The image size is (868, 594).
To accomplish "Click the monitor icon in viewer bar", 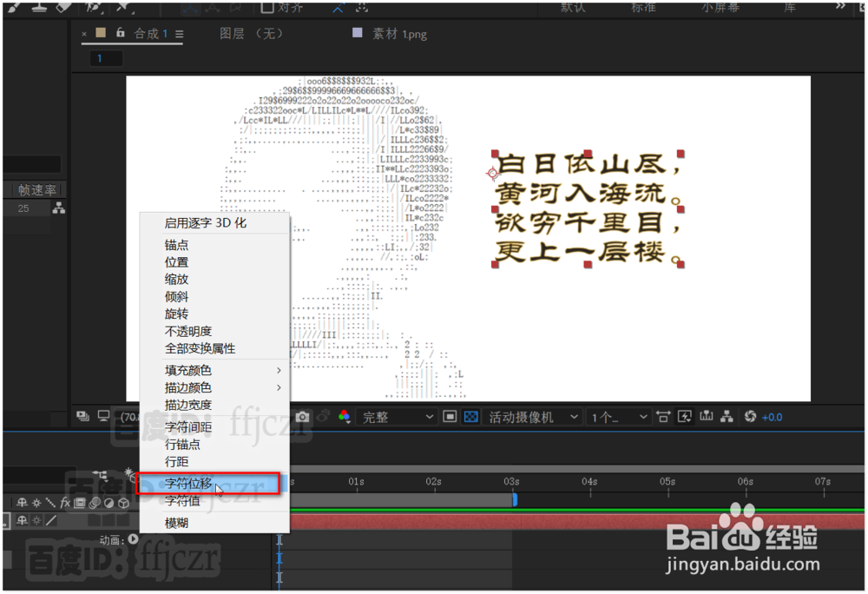I will click(103, 416).
